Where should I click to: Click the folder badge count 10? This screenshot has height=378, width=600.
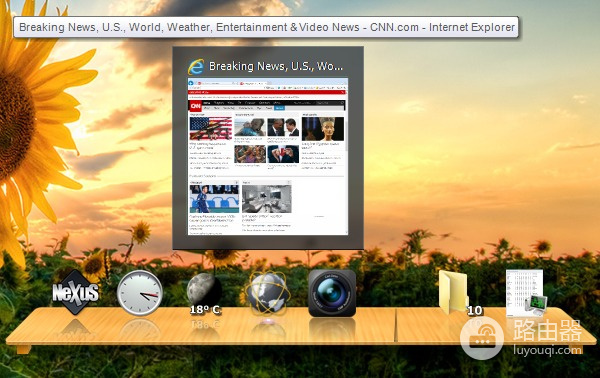[474, 310]
